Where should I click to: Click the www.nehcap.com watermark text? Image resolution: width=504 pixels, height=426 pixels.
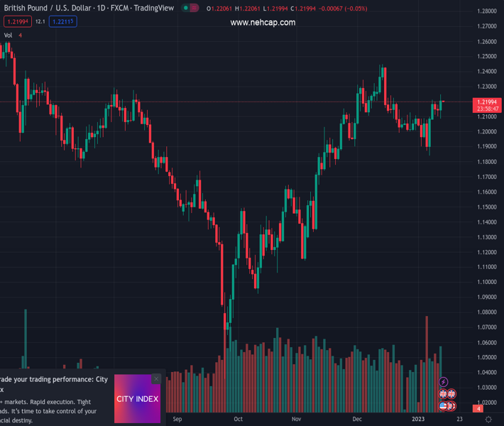pos(263,23)
